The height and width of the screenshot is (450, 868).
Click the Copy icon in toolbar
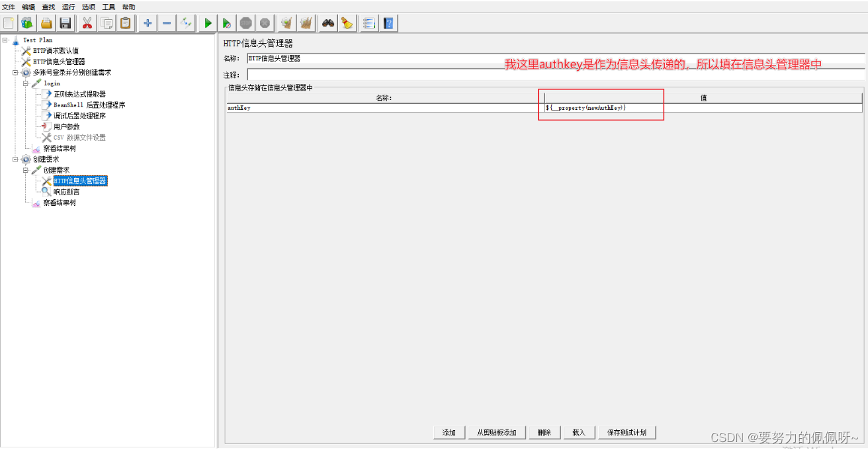pyautogui.click(x=106, y=23)
